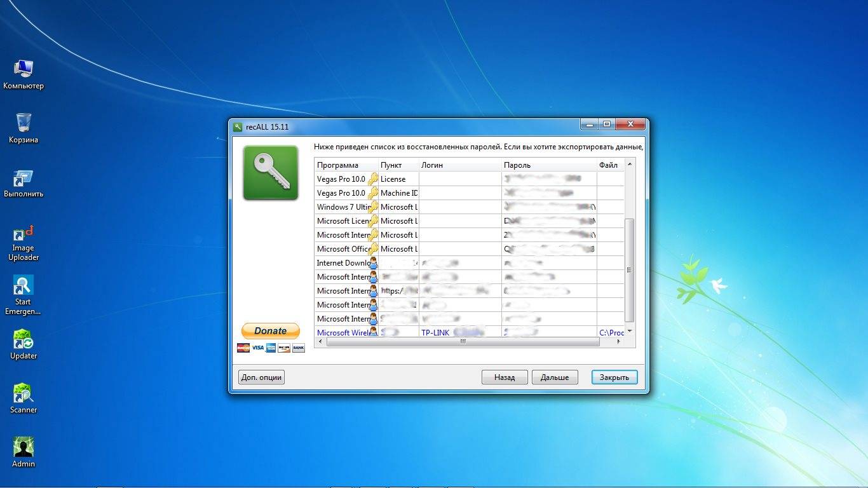The image size is (868, 488).
Task: Click the user icon in the https:/ row
Action: click(373, 291)
